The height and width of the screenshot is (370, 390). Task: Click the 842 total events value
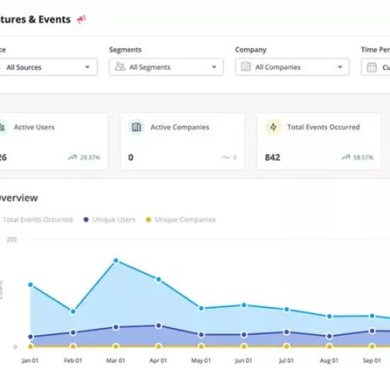(x=272, y=157)
